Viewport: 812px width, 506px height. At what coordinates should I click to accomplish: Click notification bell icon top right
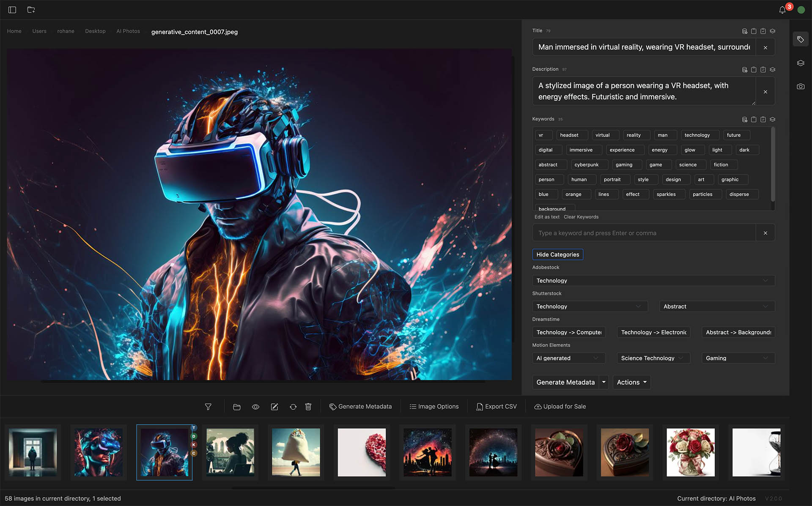(x=782, y=10)
